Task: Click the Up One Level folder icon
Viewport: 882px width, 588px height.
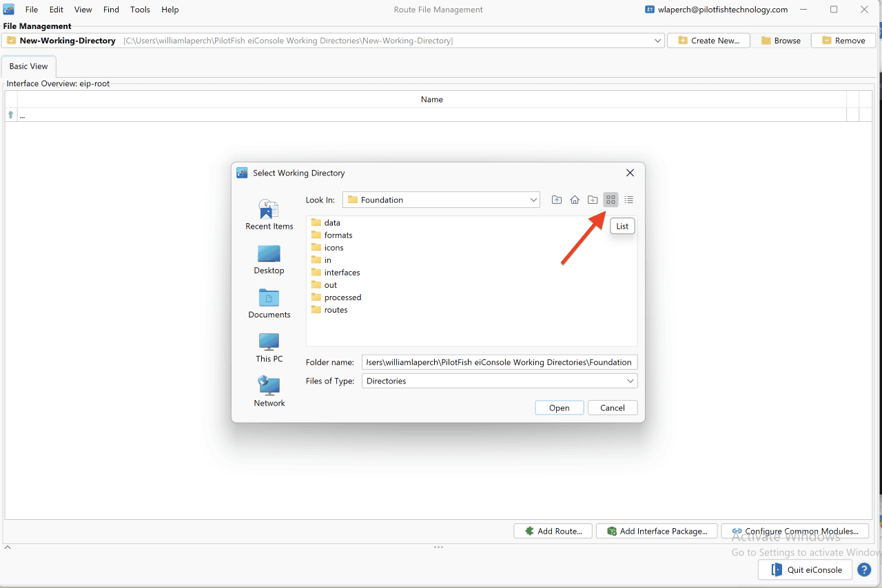Action: click(x=557, y=200)
